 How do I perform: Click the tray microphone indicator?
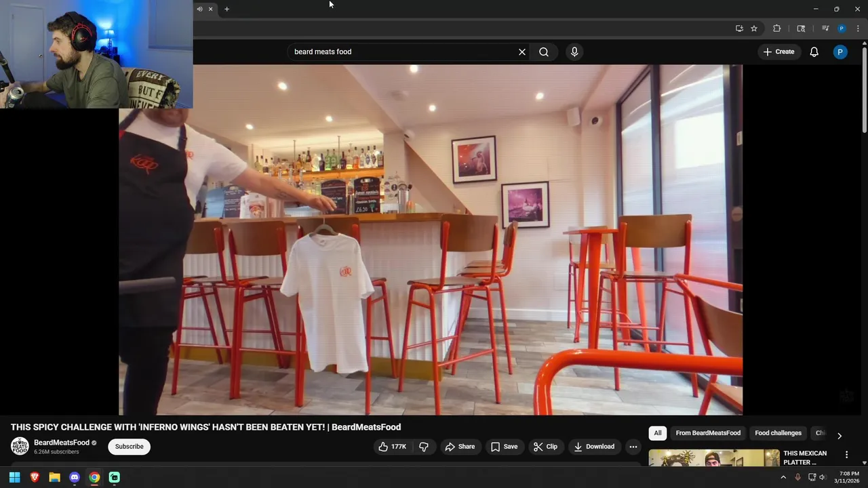coord(797,477)
